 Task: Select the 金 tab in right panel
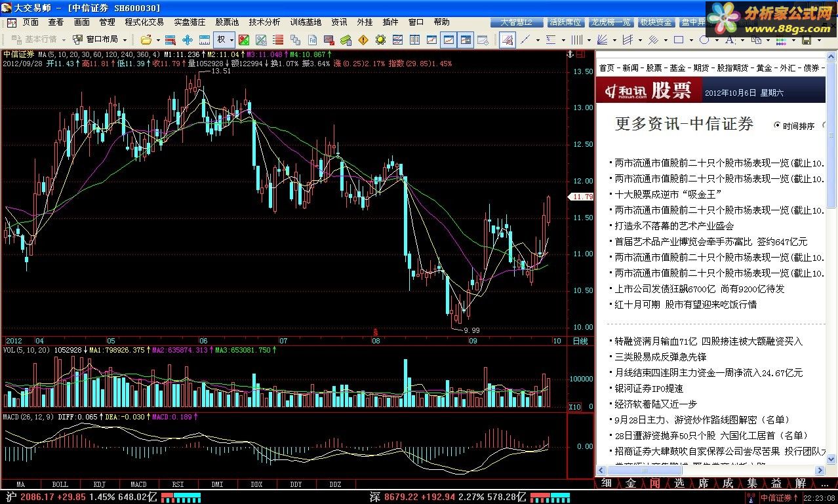click(x=631, y=483)
